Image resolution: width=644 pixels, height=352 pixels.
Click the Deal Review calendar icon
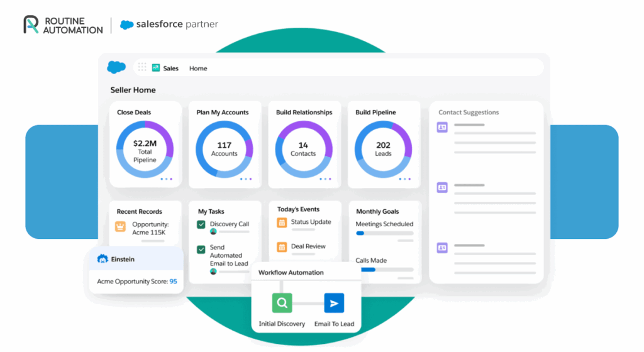tap(282, 247)
